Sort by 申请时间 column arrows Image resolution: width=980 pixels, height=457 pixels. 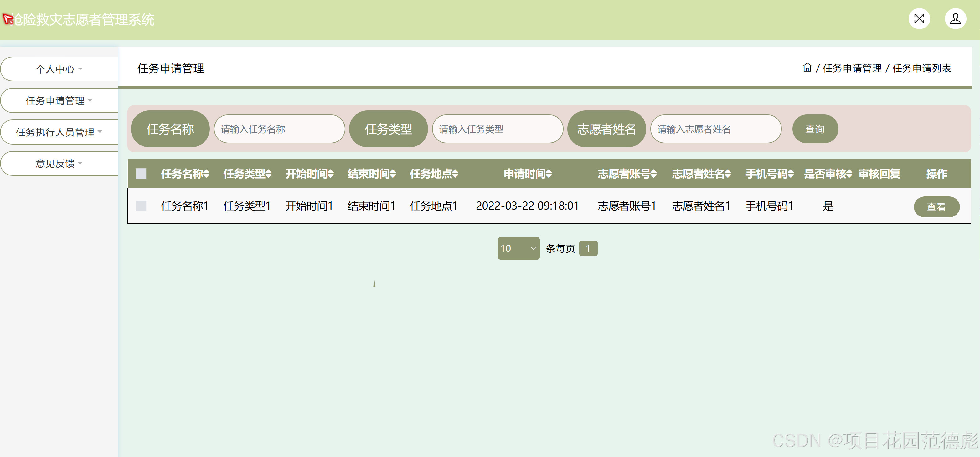(549, 174)
